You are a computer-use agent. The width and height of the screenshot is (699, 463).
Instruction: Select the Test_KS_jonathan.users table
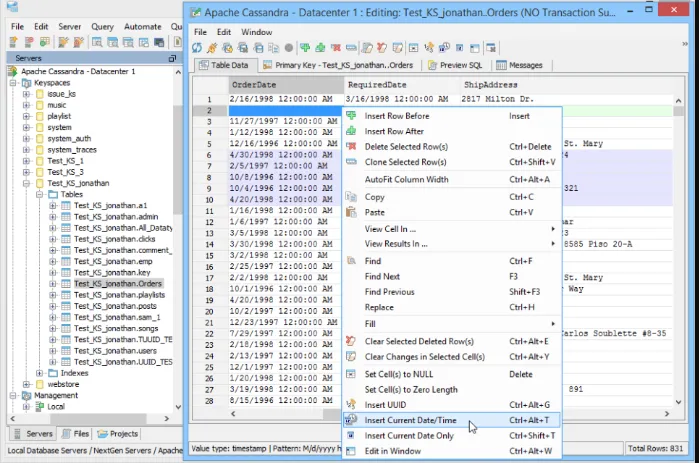click(x=115, y=351)
